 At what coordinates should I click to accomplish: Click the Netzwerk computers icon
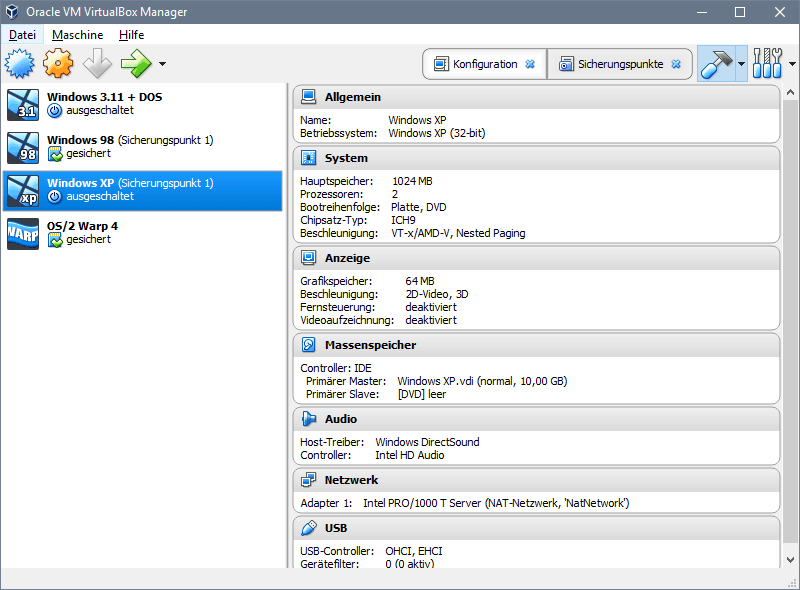(309, 480)
